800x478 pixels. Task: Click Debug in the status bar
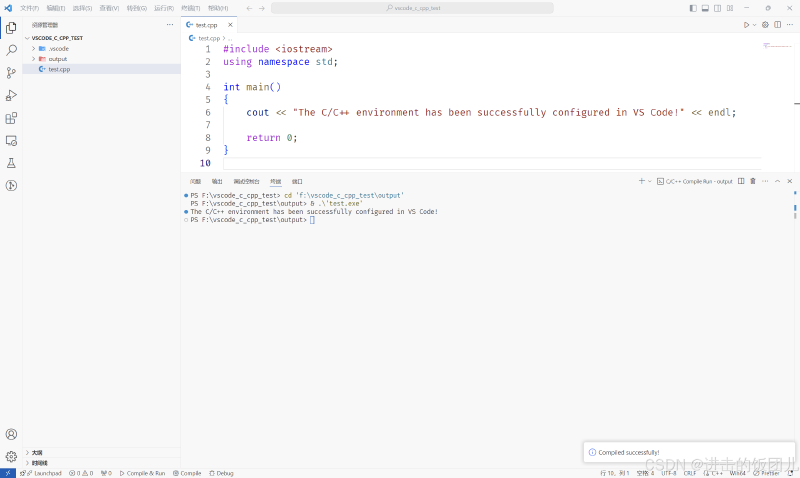point(221,473)
